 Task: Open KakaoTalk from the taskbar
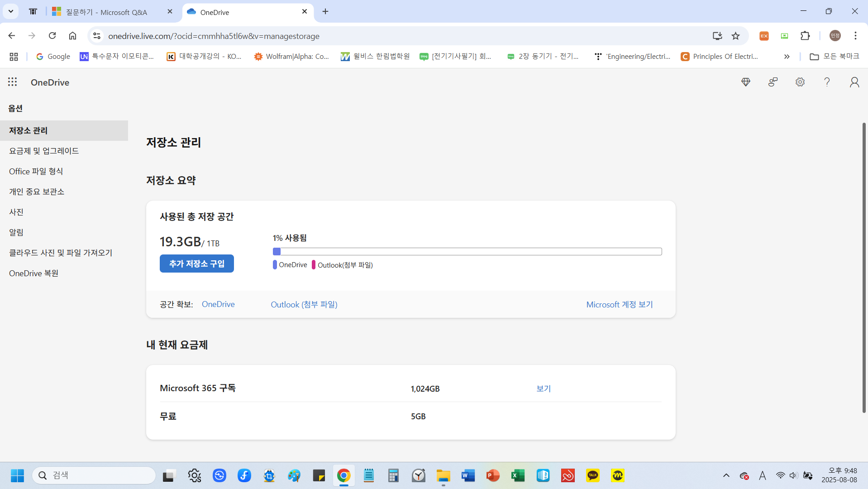pyautogui.click(x=592, y=475)
